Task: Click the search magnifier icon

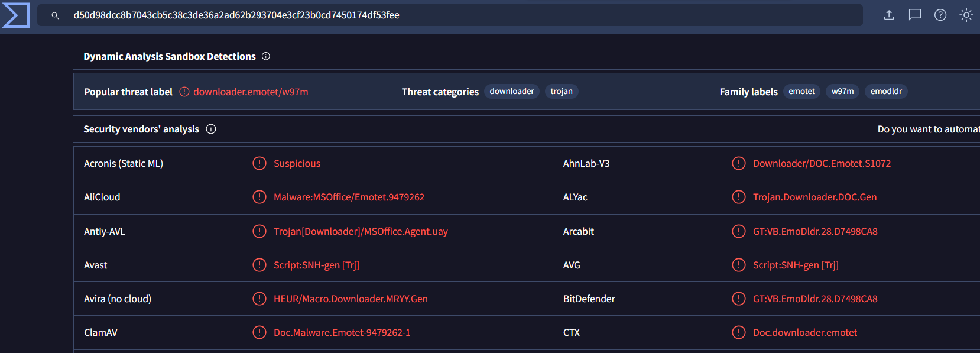Action: tap(55, 15)
